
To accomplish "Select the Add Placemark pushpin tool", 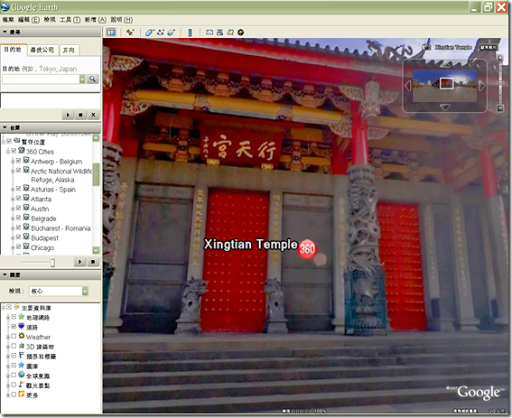I will click(130, 32).
